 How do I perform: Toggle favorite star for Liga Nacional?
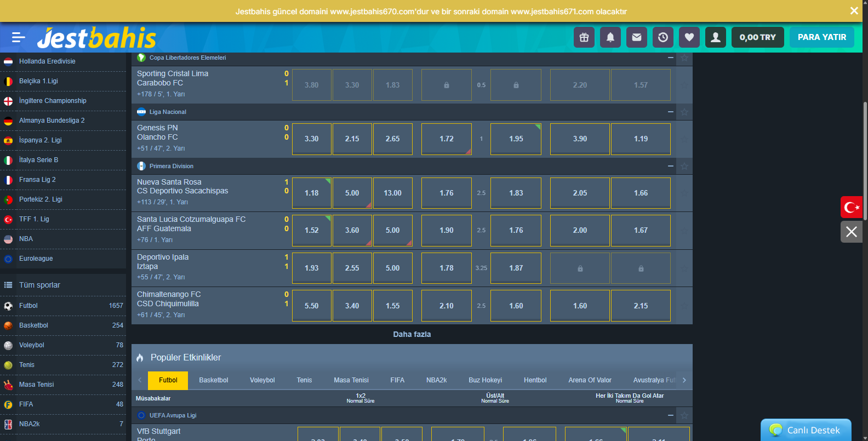684,112
